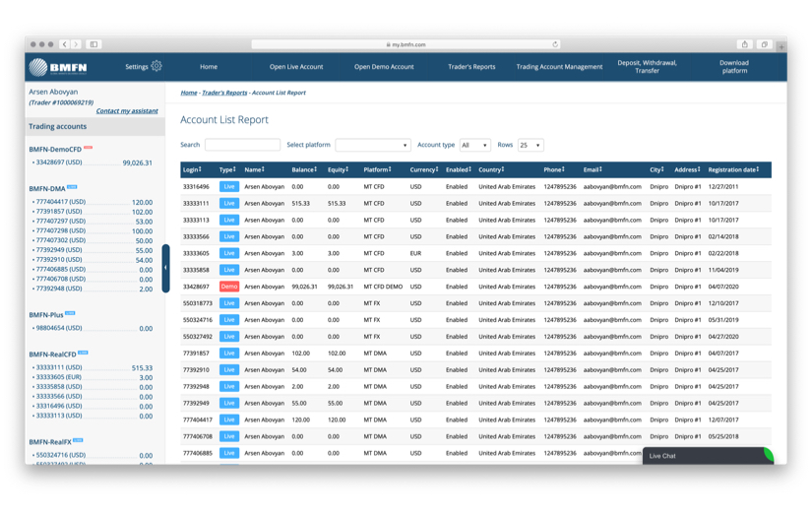The width and height of the screenshot is (812, 517).
Task: Open the Open Live Account menu
Action: coord(296,67)
